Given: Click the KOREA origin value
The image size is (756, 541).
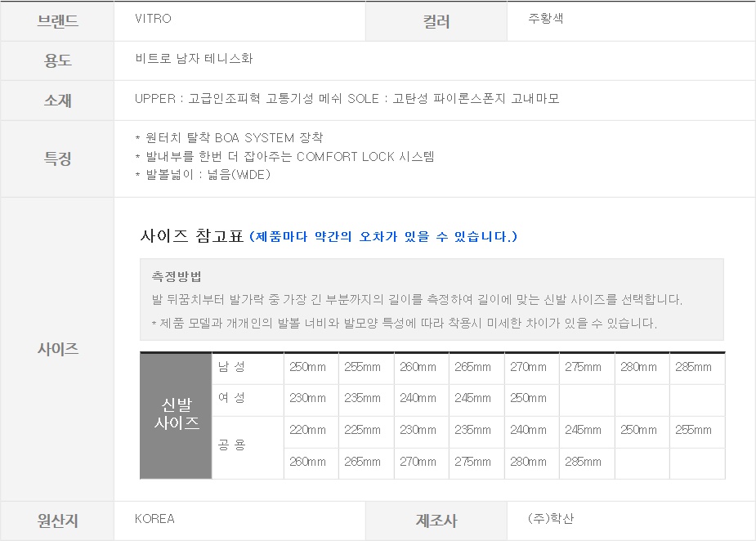Looking at the screenshot, I should click(154, 519).
